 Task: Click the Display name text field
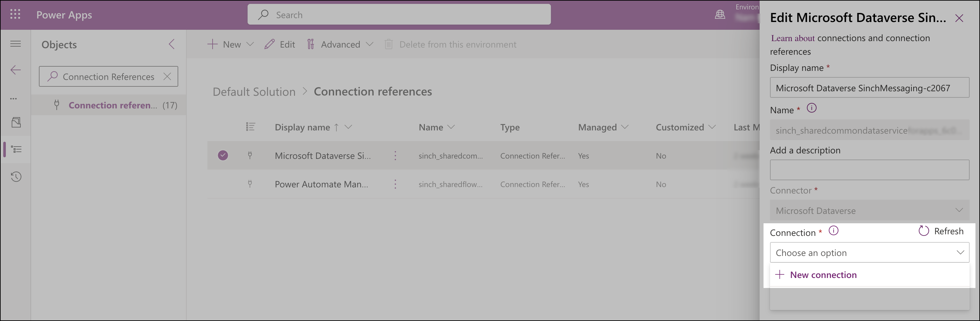869,88
